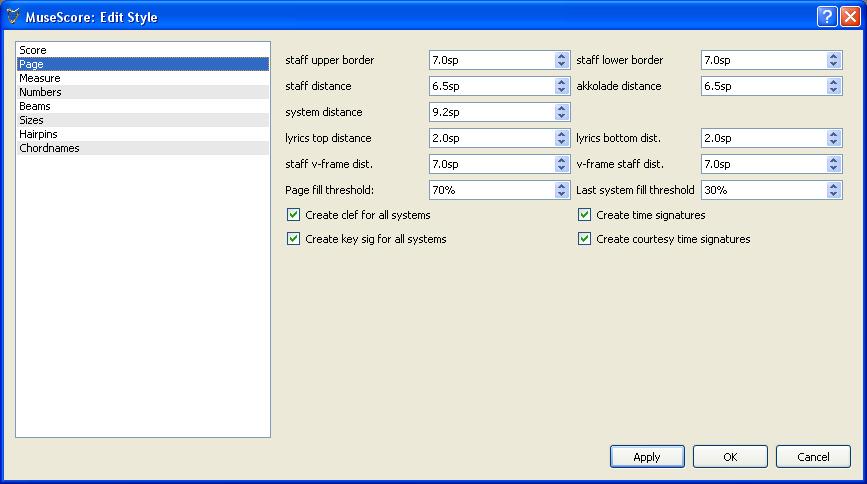Increase staff v-frame dist. value

pyautogui.click(x=562, y=160)
